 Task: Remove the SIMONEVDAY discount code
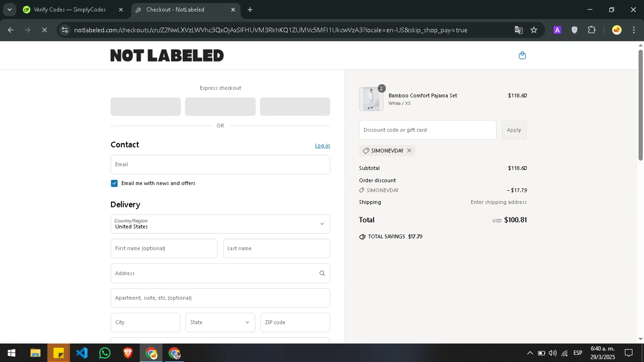tap(409, 151)
